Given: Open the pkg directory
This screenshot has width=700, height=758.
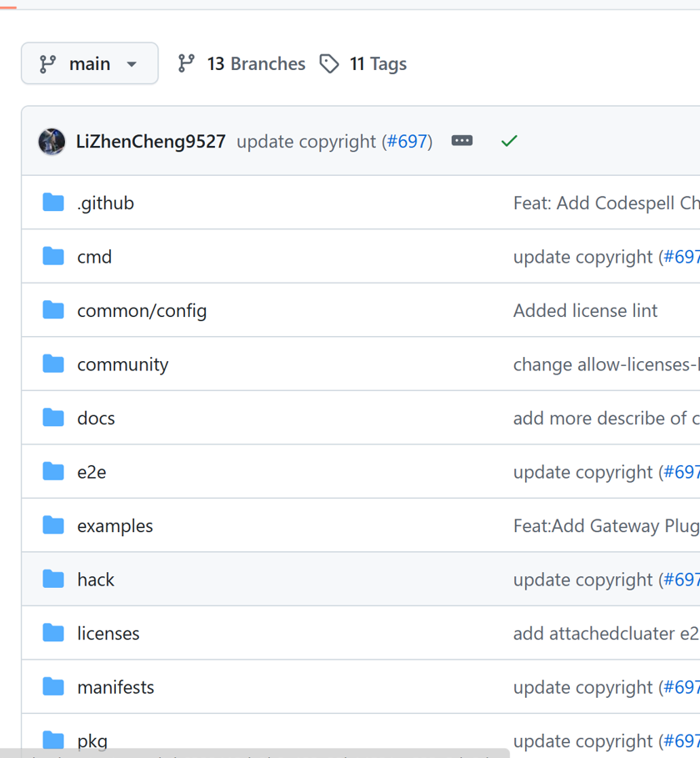Looking at the screenshot, I should (92, 741).
